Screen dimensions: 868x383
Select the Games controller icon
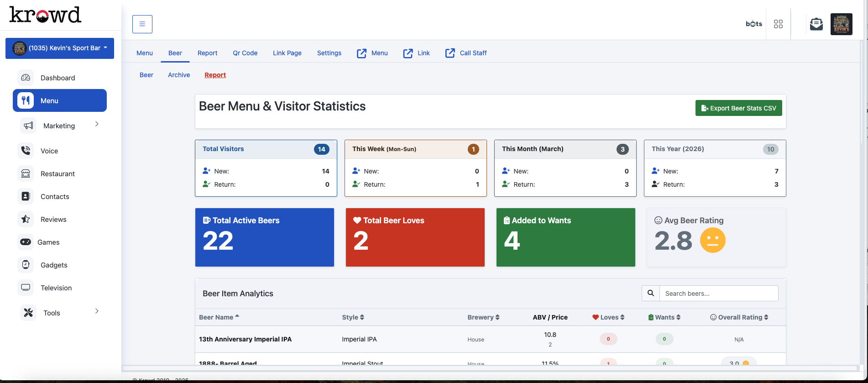pos(26,242)
